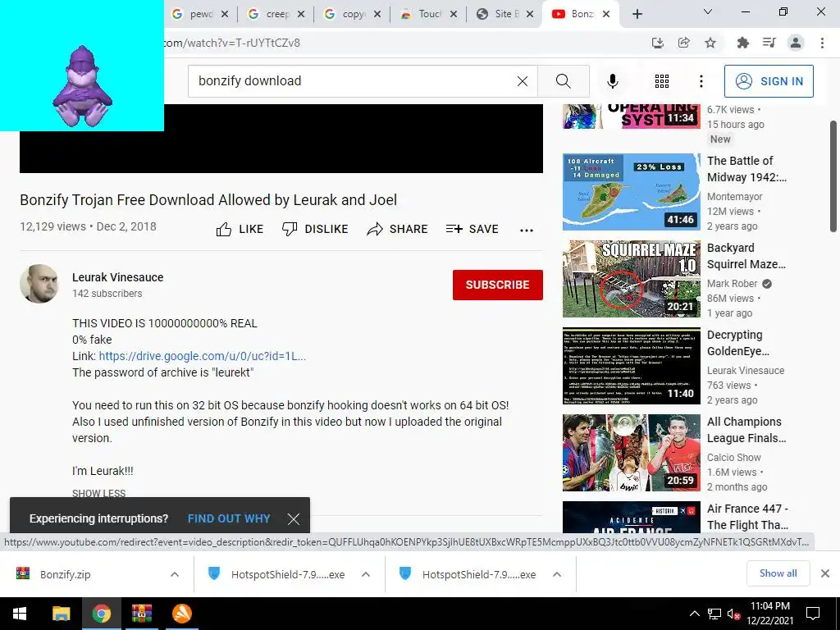Open the taskbar clock showing 11:04 PM
The height and width of the screenshot is (630, 840).
769,614
